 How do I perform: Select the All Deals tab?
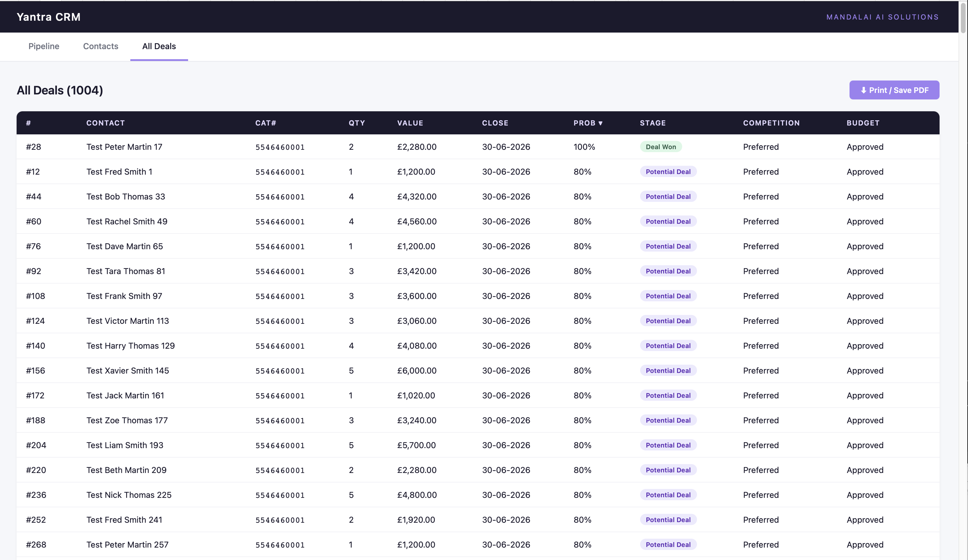pos(159,46)
